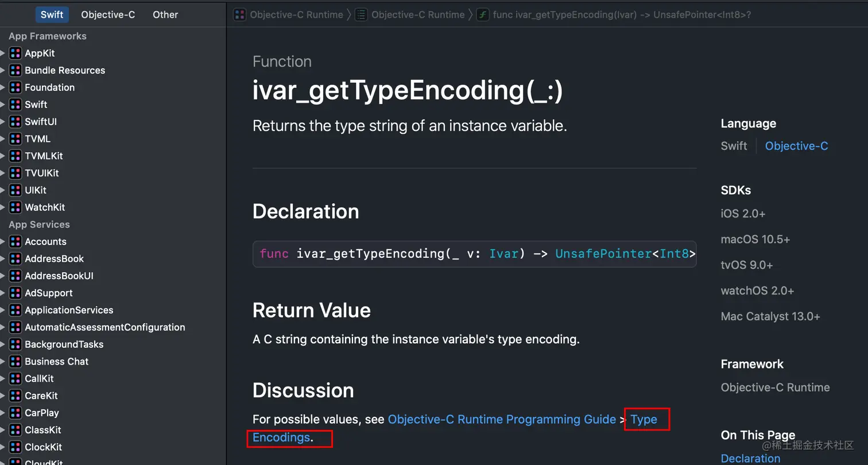Viewport: 868px width, 465px height.
Task: Open the UnsafePointer type link
Action: pyautogui.click(x=603, y=254)
